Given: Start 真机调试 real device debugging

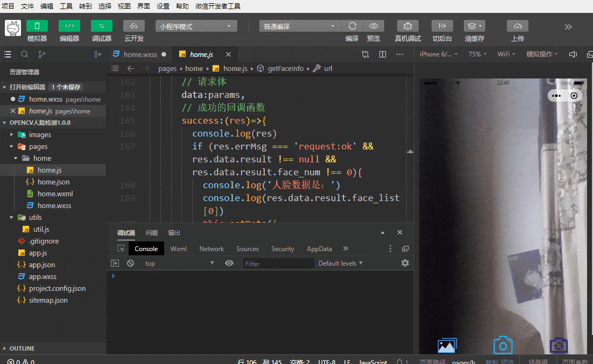Looking at the screenshot, I should pos(407,26).
